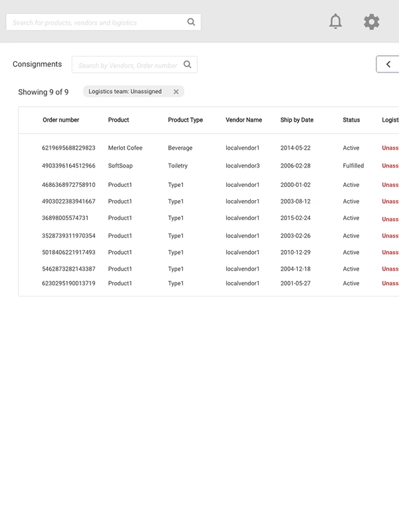Viewport: 399px width, 532px height.
Task: Select order number 6219695688229823
Action: pyautogui.click(x=68, y=148)
